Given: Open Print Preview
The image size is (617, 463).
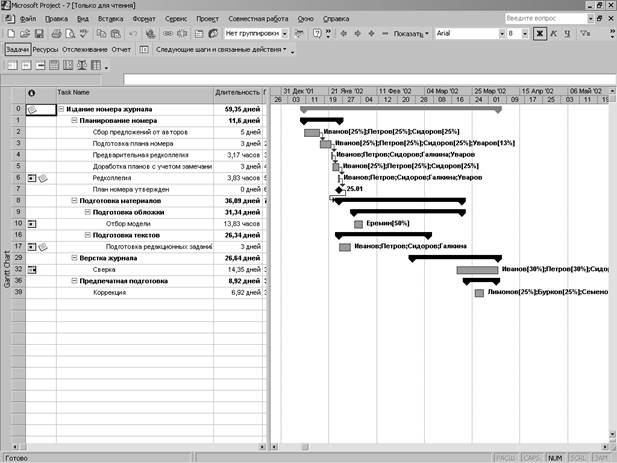Looking at the screenshot, I should 70,34.
